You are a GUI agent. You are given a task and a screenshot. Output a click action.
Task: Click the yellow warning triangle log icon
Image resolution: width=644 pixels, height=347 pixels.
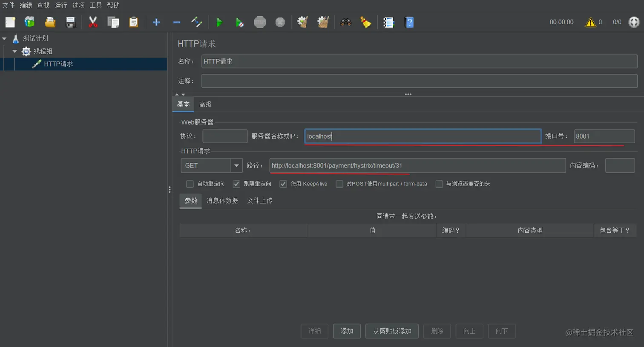pyautogui.click(x=590, y=22)
